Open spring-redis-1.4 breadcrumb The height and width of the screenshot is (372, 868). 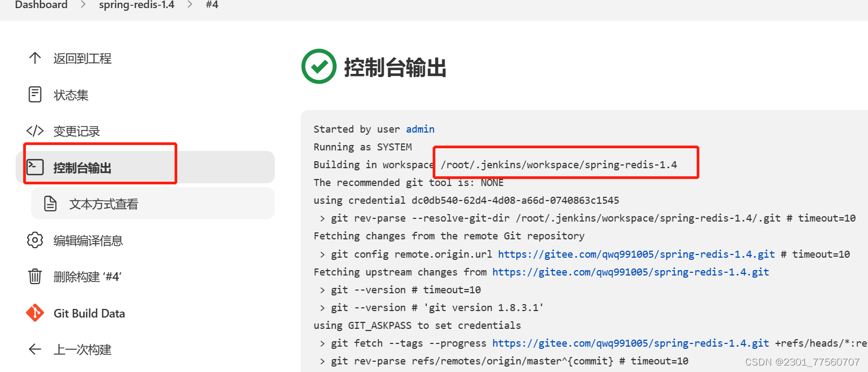click(136, 5)
